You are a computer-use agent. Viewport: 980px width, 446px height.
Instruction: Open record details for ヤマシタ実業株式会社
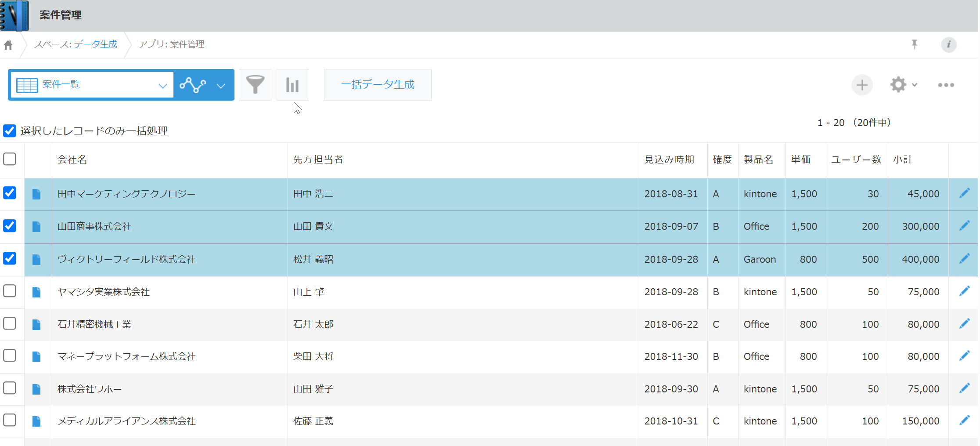pos(36,292)
